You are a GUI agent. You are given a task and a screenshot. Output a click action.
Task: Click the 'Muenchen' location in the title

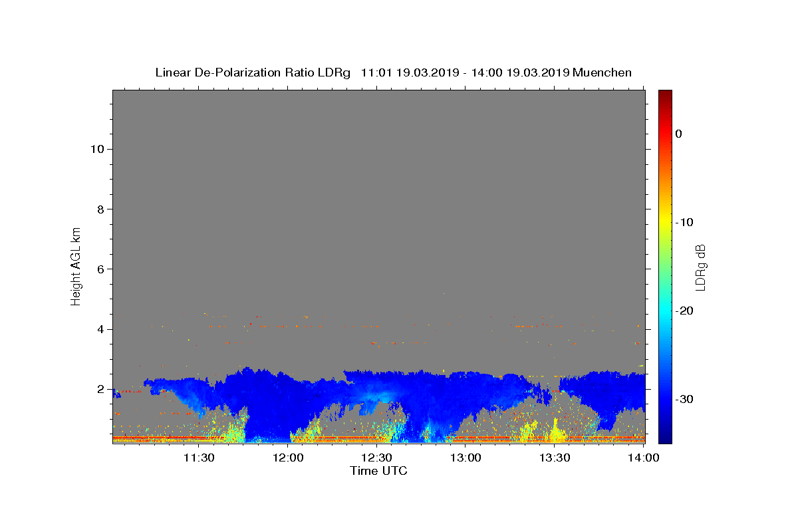602,72
